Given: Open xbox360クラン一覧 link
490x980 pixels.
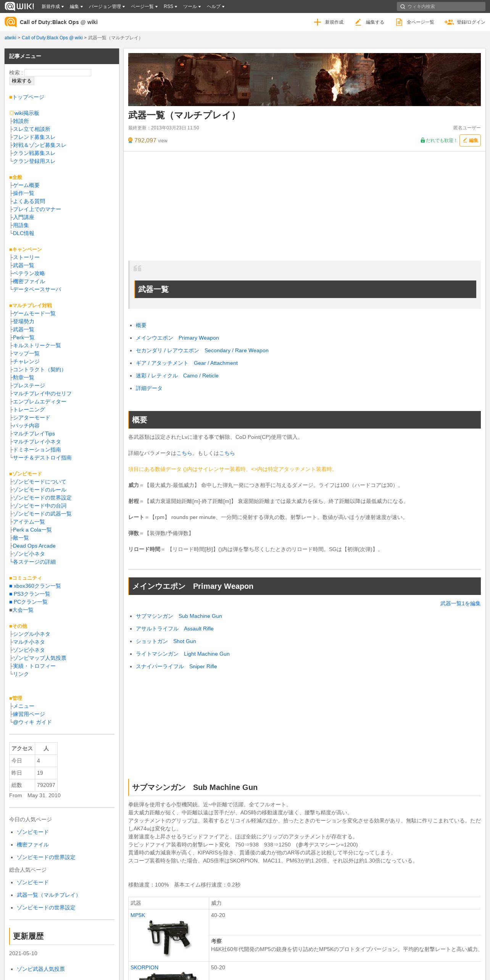Looking at the screenshot, I should (37, 586).
